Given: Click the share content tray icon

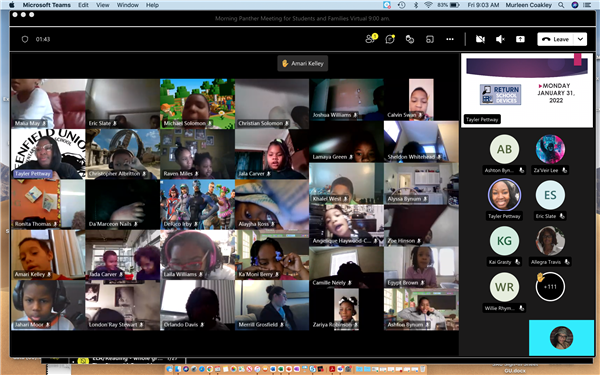Looking at the screenshot, I should click(520, 39).
